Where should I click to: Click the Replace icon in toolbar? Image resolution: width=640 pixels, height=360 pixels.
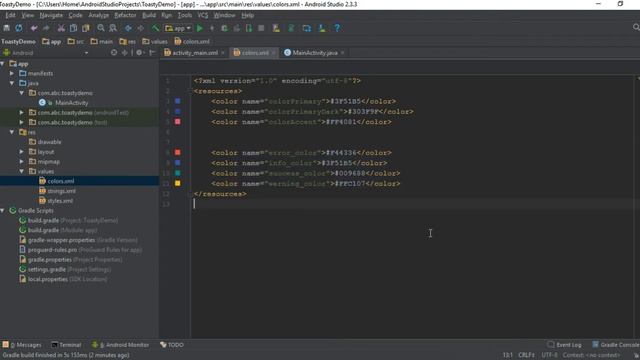click(x=113, y=28)
